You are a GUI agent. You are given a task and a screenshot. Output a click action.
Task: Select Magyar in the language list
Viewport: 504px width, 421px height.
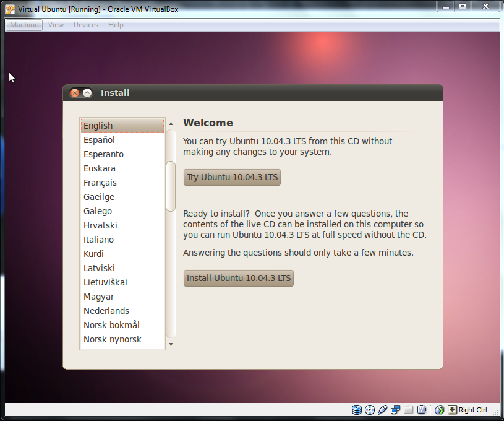122,297
